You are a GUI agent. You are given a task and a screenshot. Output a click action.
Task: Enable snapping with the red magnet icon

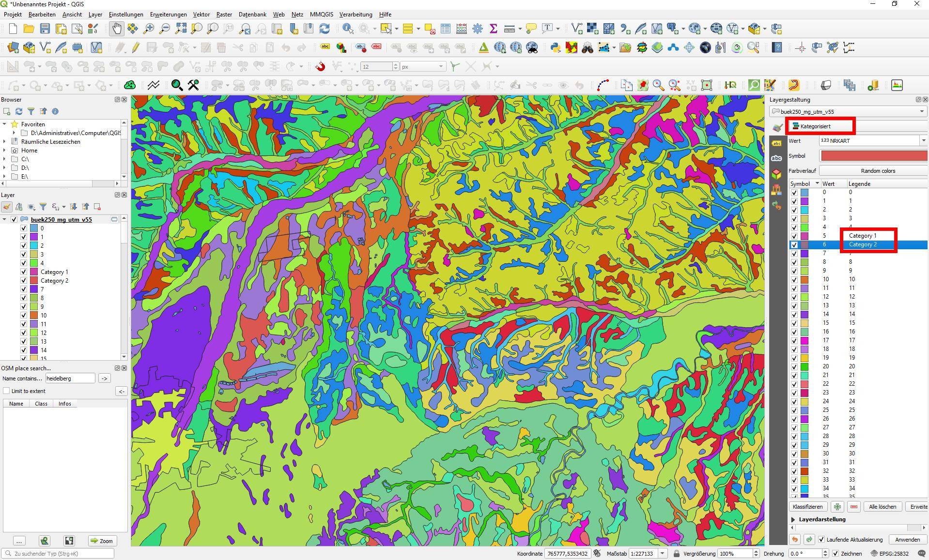click(320, 66)
